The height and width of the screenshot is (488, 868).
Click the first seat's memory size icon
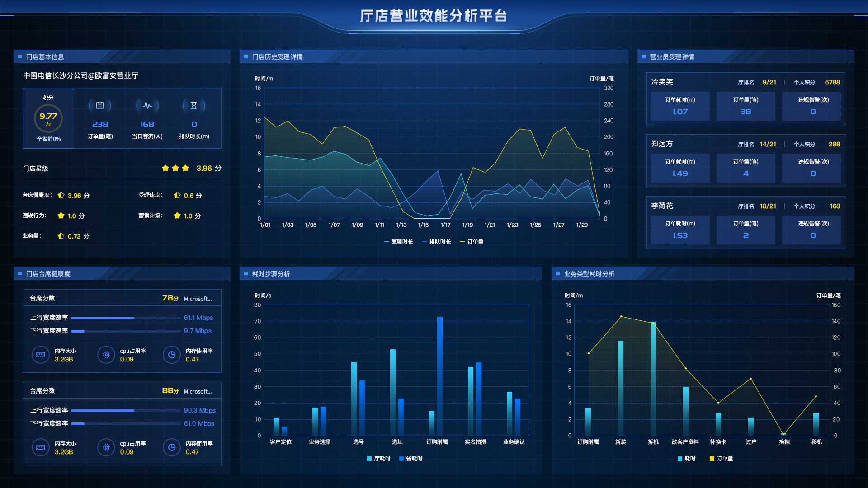click(41, 355)
